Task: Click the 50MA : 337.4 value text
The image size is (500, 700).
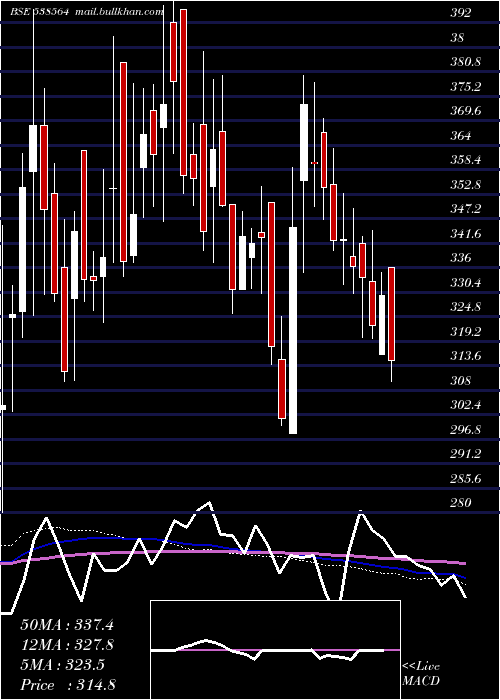Action: (x=67, y=625)
